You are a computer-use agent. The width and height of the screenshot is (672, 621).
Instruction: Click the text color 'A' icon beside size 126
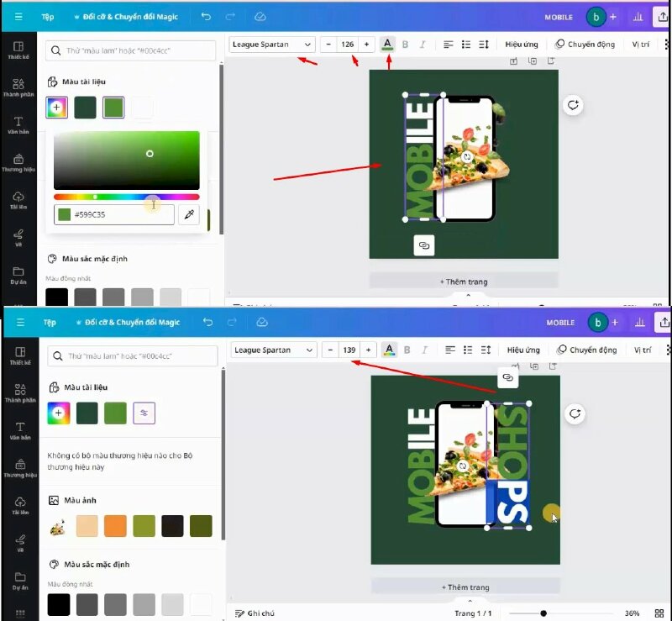click(387, 45)
